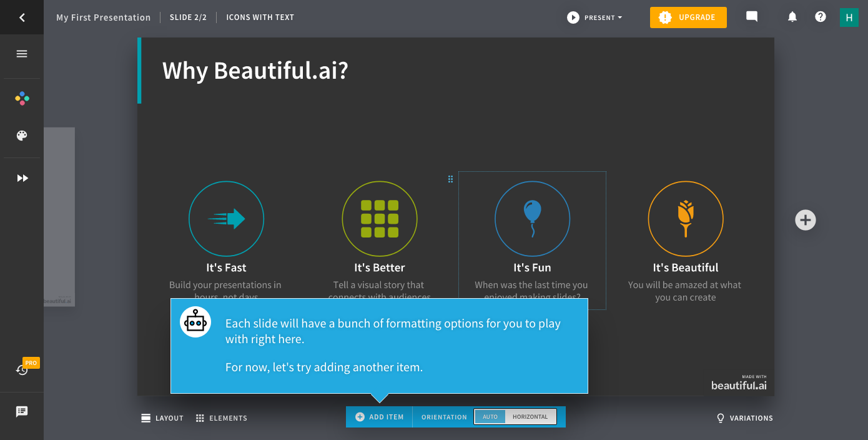Select the It's Better heading
The image size is (868, 440).
(x=380, y=267)
